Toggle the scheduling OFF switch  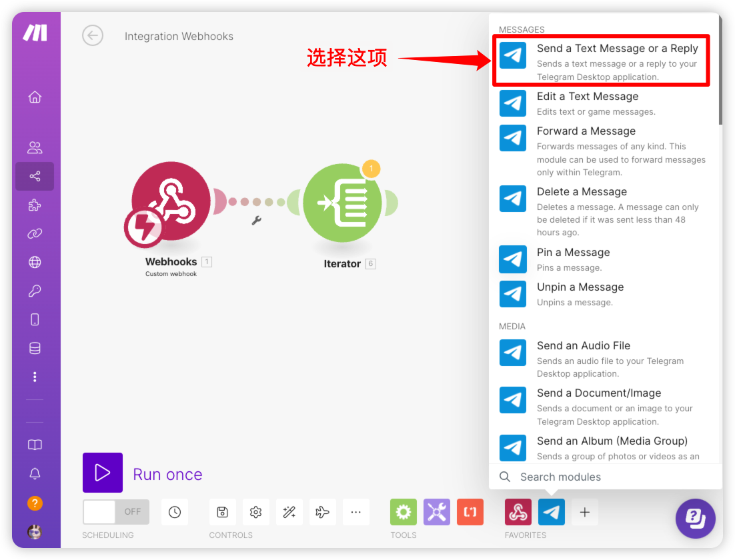pyautogui.click(x=116, y=512)
